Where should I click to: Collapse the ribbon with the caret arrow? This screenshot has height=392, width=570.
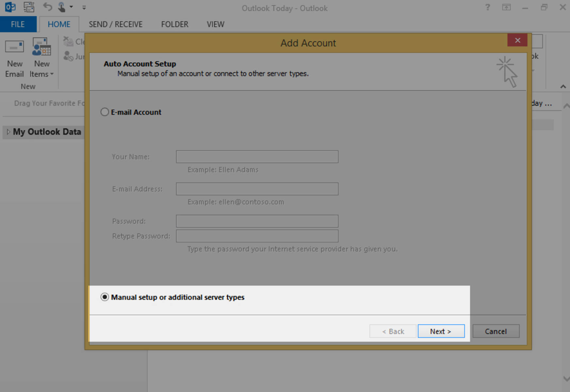[x=563, y=87]
